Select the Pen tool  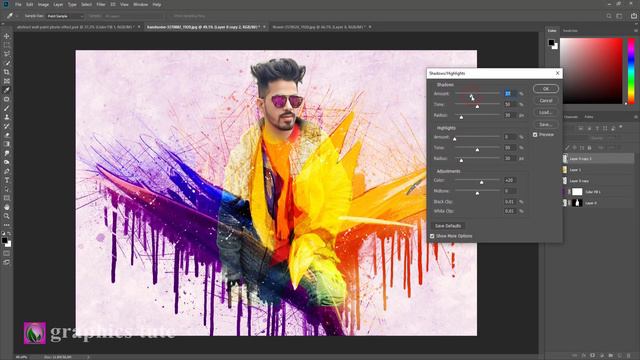[x=7, y=171]
